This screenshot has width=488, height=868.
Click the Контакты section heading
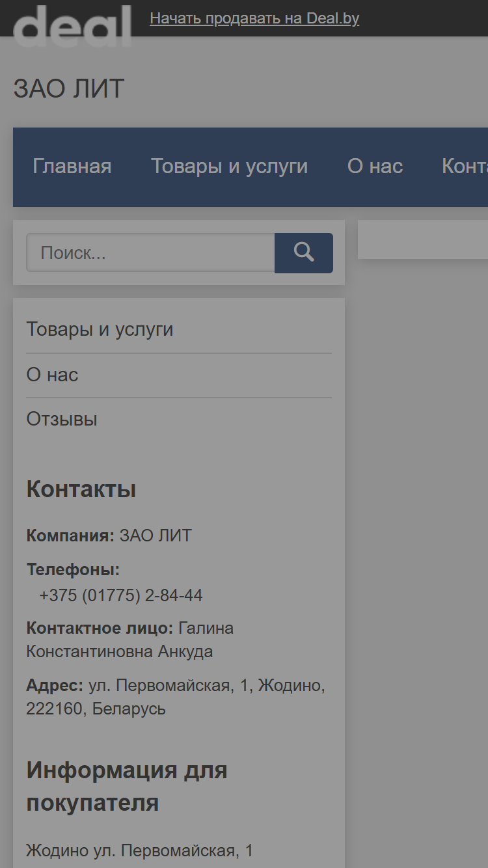(x=81, y=489)
